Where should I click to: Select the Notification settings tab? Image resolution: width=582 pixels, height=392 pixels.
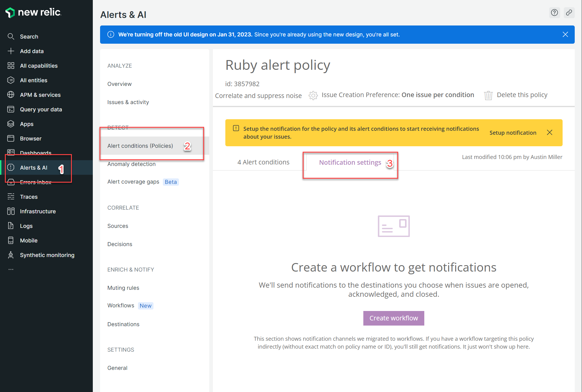pos(350,163)
